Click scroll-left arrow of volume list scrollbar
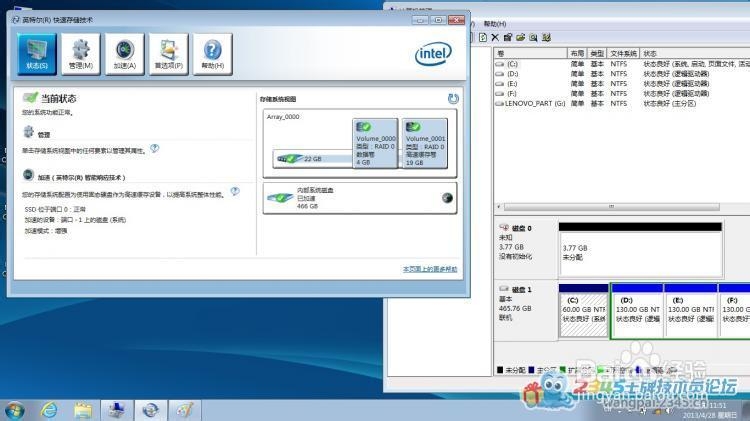The height and width of the screenshot is (421, 750). [499, 207]
